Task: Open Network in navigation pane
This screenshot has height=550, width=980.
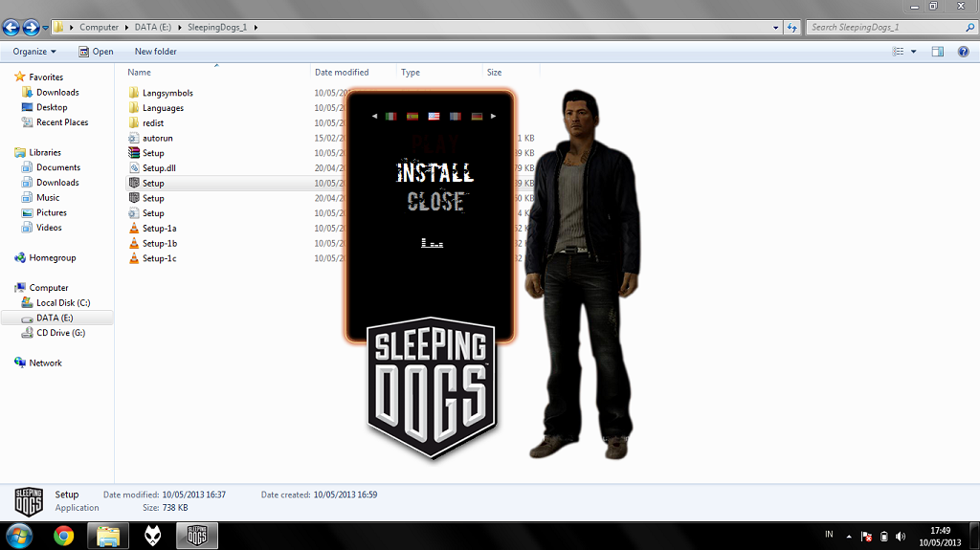Action: (x=46, y=363)
